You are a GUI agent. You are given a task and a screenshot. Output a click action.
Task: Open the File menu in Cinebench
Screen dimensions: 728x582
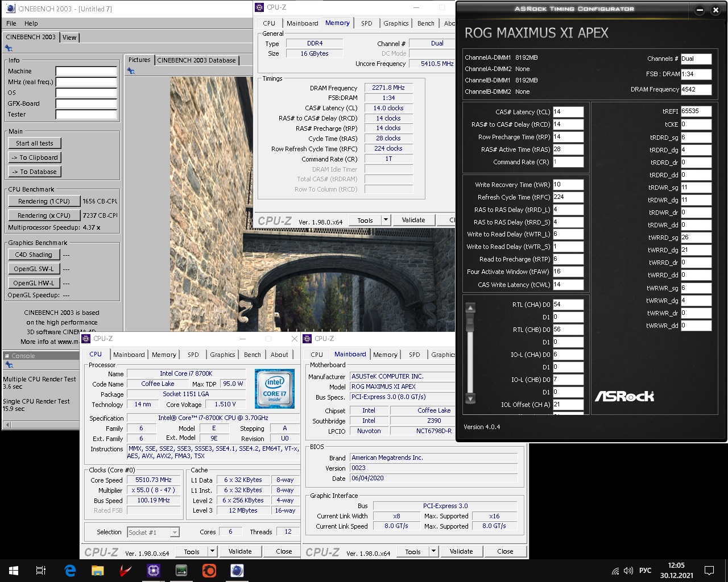click(x=11, y=23)
